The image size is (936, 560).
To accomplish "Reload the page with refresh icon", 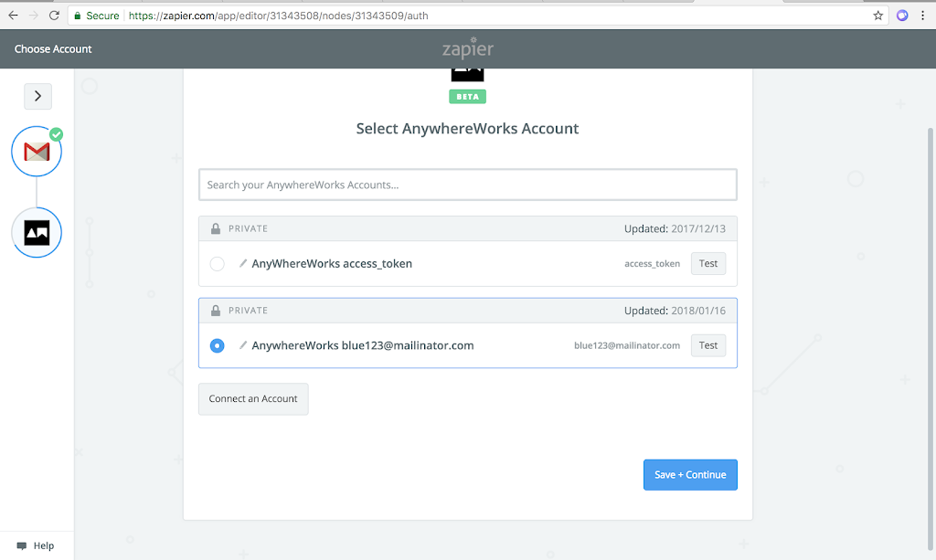I will [x=54, y=16].
